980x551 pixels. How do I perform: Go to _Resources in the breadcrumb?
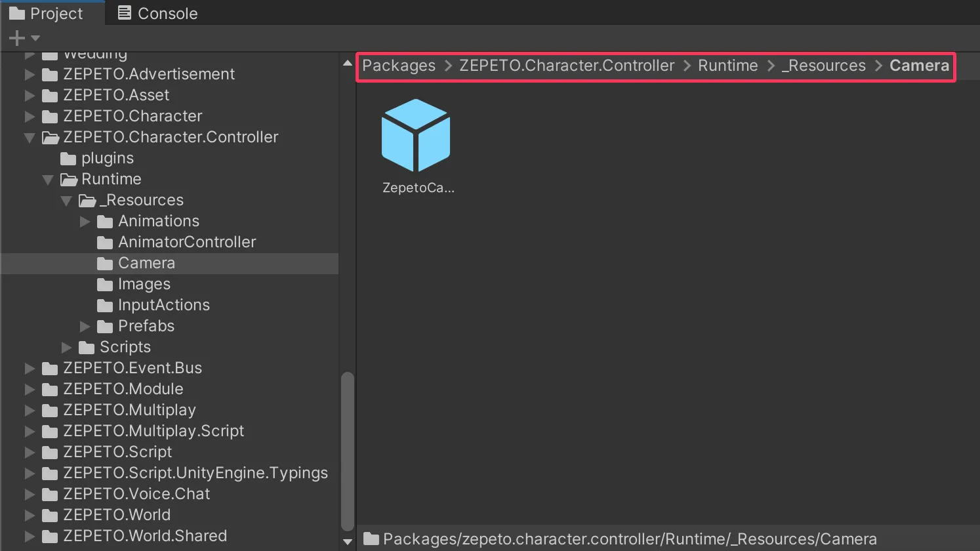pos(824,66)
